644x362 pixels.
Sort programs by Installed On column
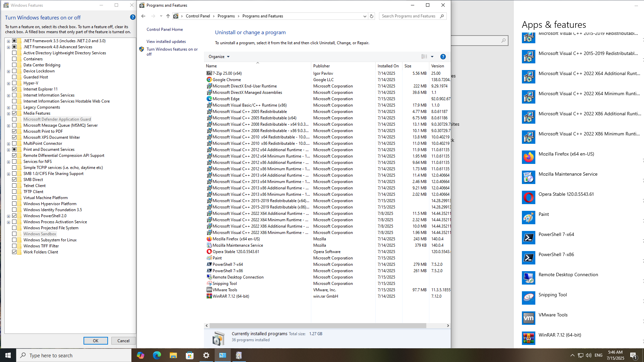click(x=389, y=66)
